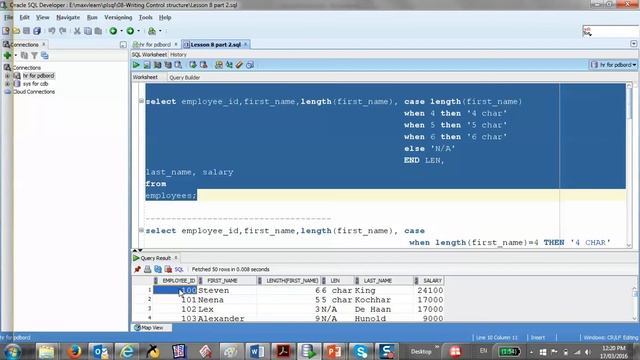This screenshot has height=360, width=640.
Task: Click the Run Script toolbar icon
Action: tap(147, 65)
